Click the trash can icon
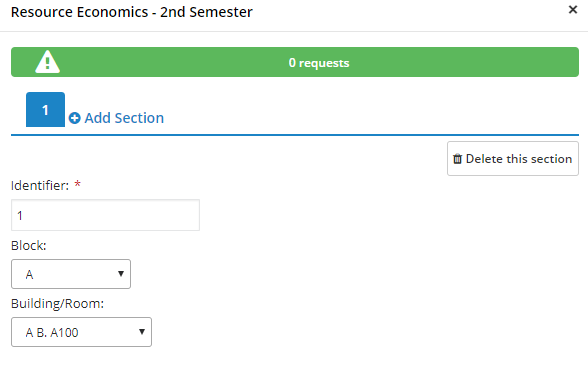Image resolution: width=588 pixels, height=365 pixels. coord(457,159)
